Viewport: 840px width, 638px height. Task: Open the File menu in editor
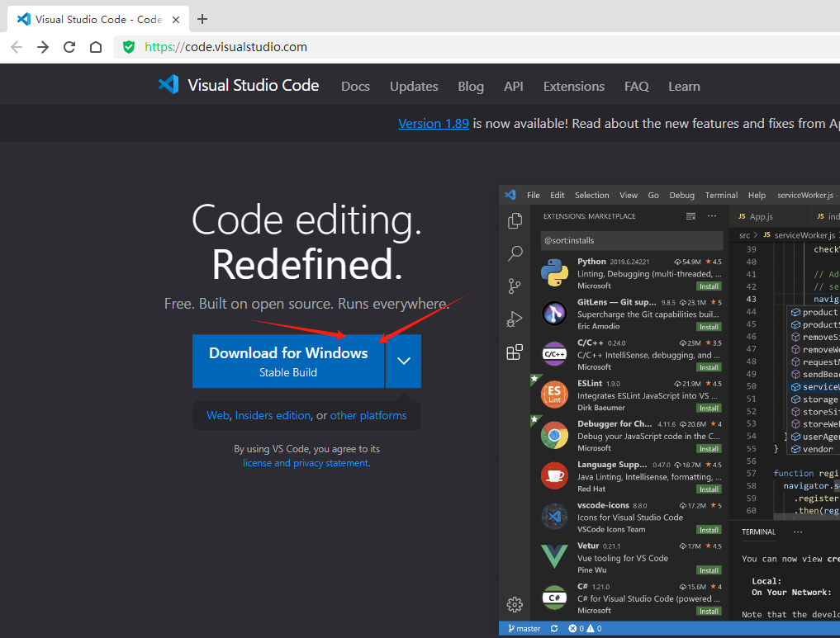[533, 196]
